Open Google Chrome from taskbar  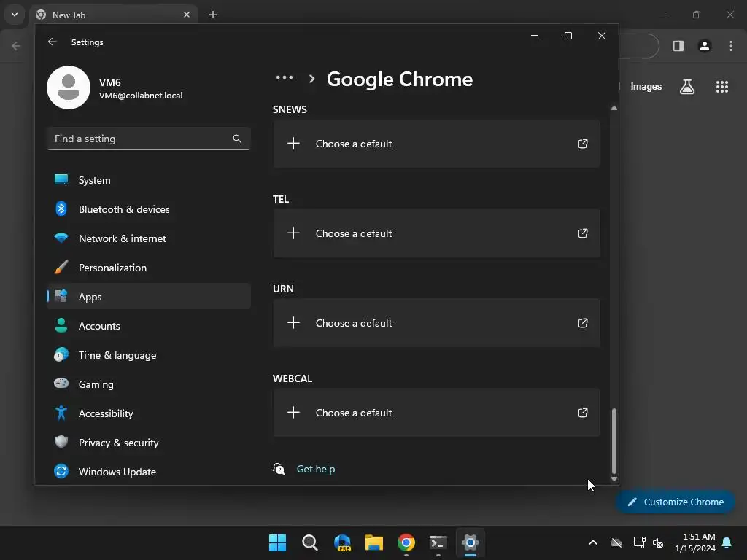[406, 542]
